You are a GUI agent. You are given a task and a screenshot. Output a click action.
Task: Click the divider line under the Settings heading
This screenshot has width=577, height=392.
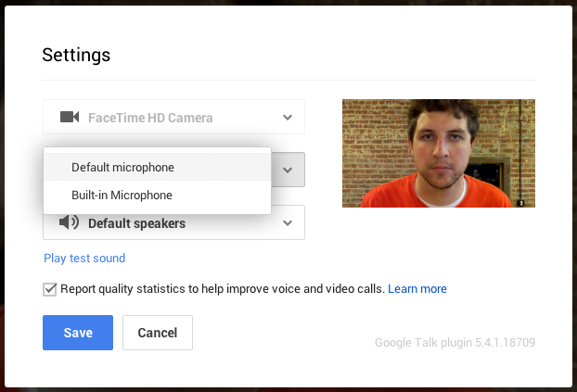[288, 80]
